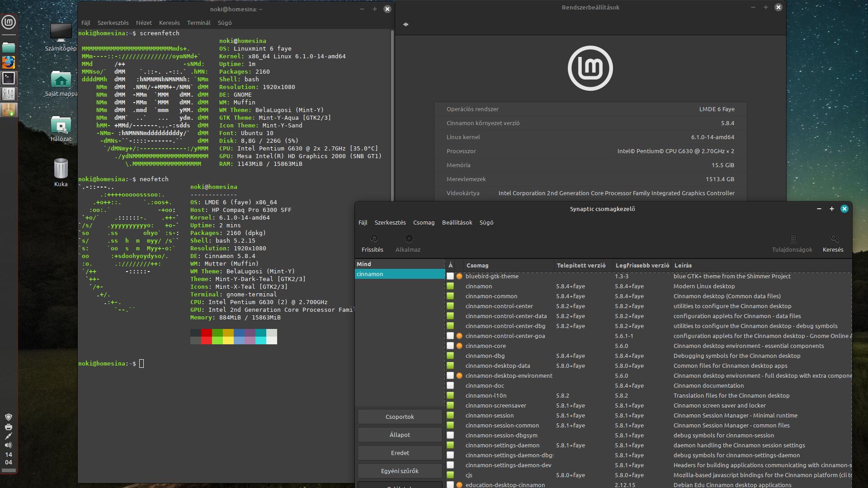
Task: Click the orange icon beside cinnamon-core
Action: [x=459, y=346]
